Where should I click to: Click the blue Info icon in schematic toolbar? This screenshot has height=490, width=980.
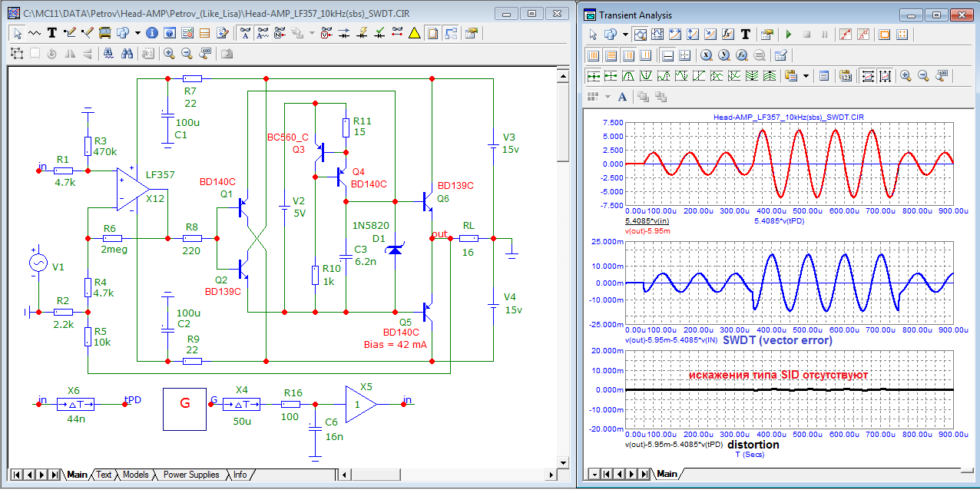tap(151, 33)
